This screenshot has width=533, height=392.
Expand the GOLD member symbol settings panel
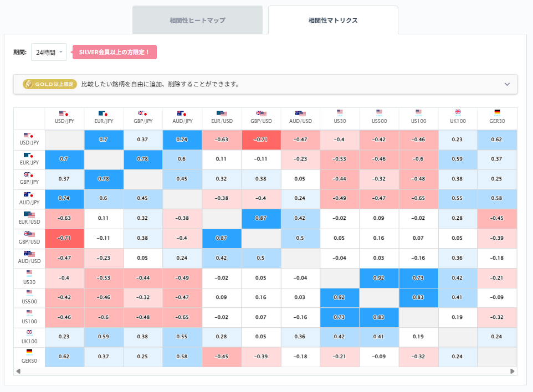tap(506, 84)
